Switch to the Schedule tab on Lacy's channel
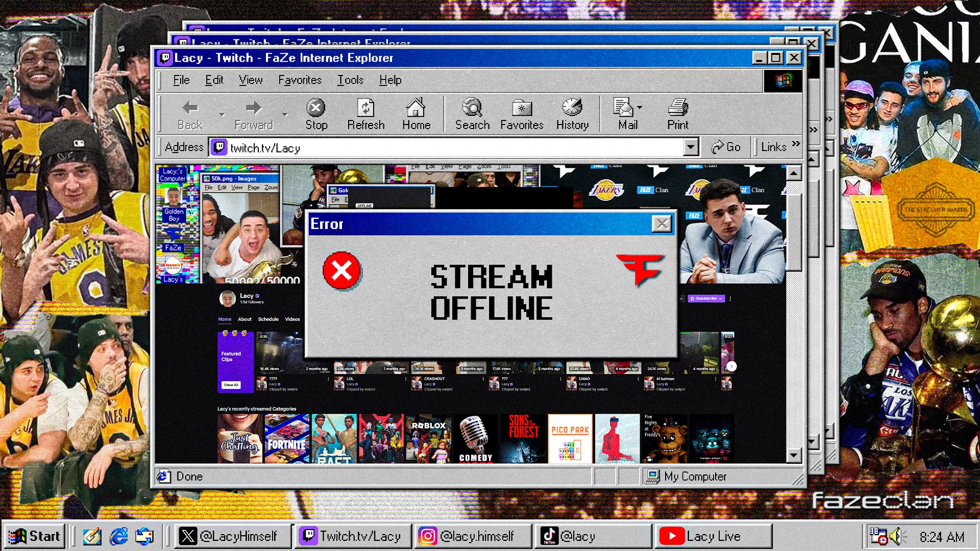 (x=268, y=319)
